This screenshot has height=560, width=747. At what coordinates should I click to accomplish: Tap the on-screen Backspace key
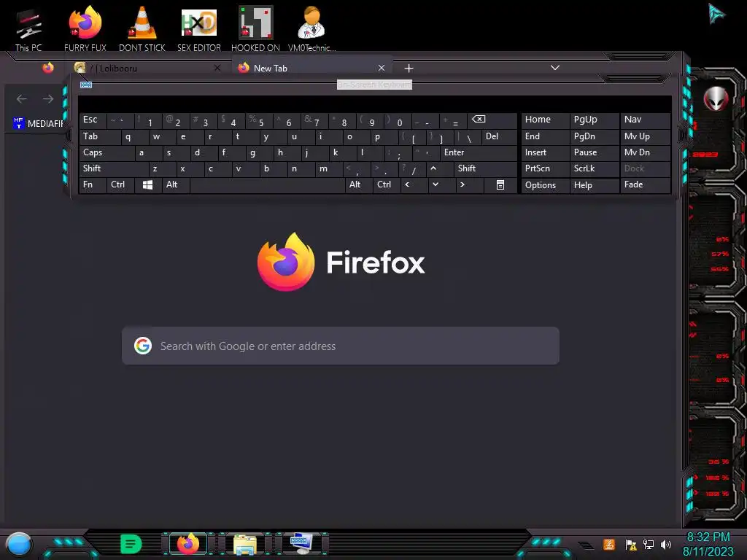[x=492, y=120]
